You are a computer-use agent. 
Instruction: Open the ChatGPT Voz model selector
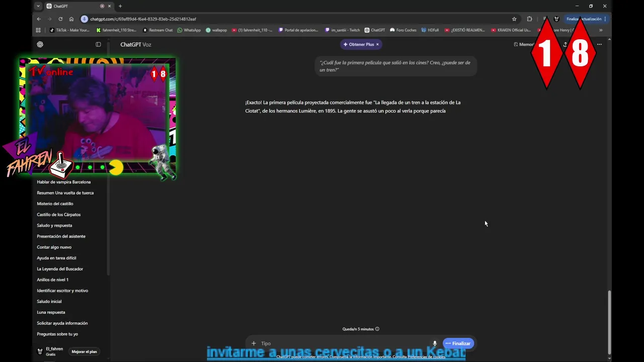(x=136, y=44)
